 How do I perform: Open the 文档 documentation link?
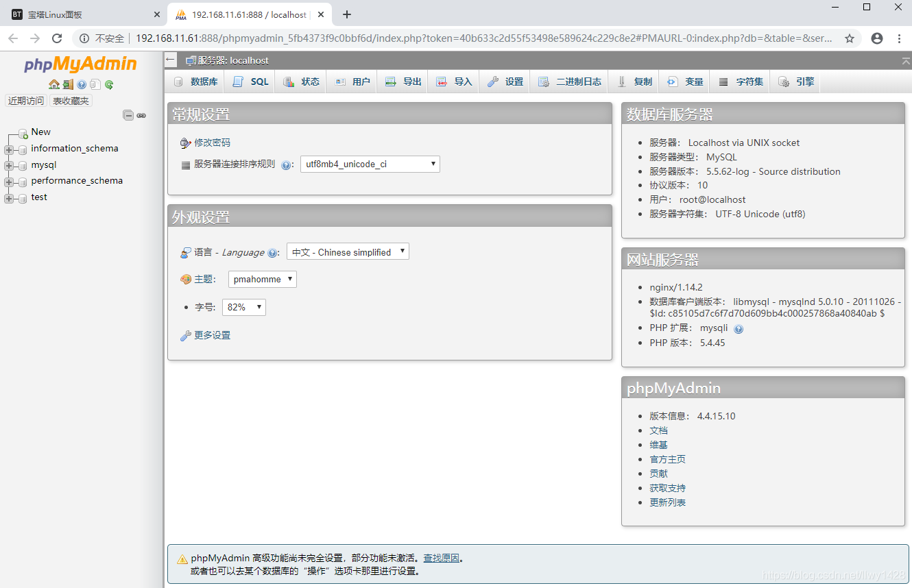pyautogui.click(x=658, y=430)
